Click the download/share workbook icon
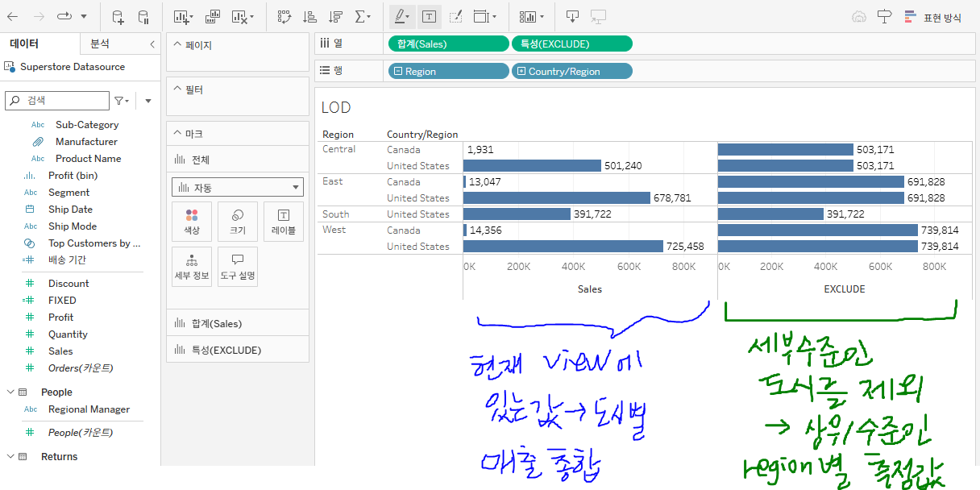Image resolution: width=980 pixels, height=490 pixels. (x=572, y=16)
